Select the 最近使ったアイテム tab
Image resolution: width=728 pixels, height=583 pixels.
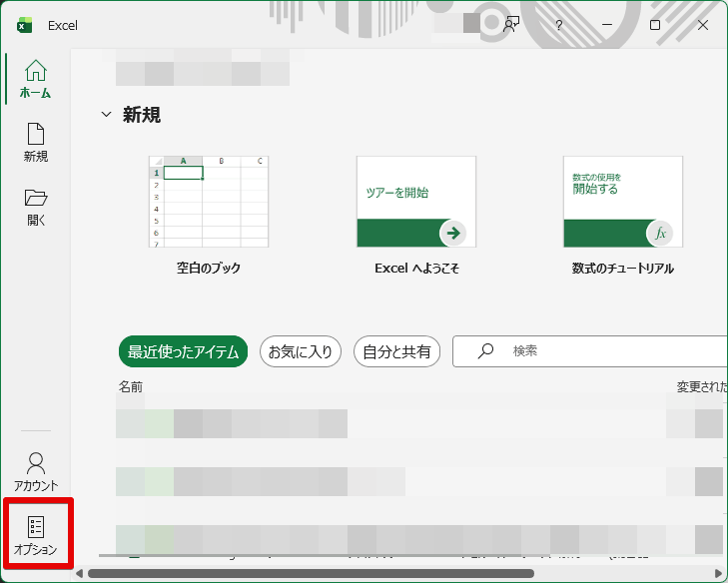(x=183, y=351)
